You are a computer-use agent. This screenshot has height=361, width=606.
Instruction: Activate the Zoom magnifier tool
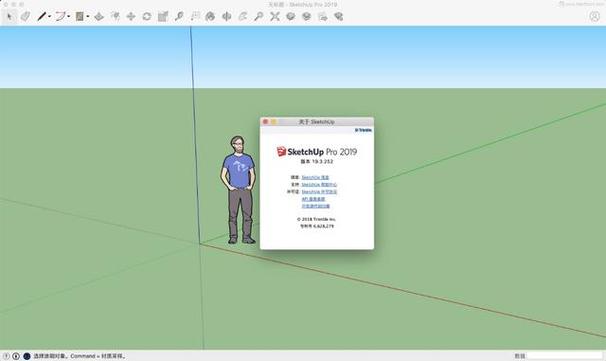point(259,17)
